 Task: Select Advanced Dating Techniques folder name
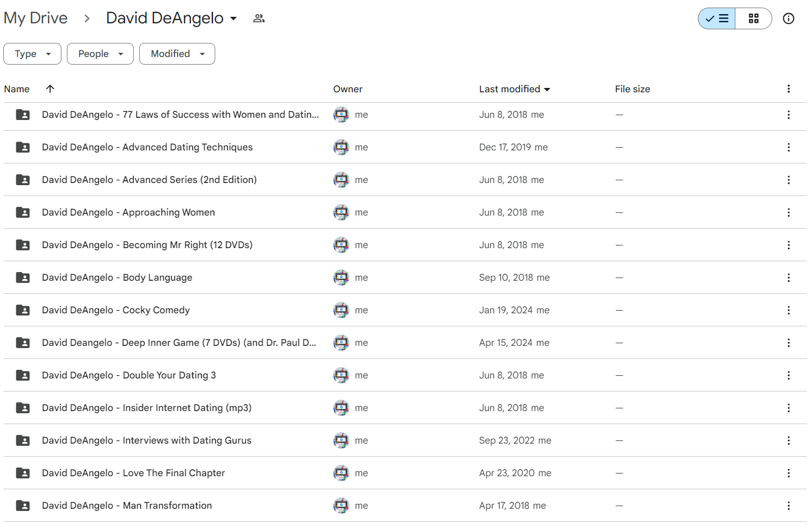pyautogui.click(x=147, y=147)
